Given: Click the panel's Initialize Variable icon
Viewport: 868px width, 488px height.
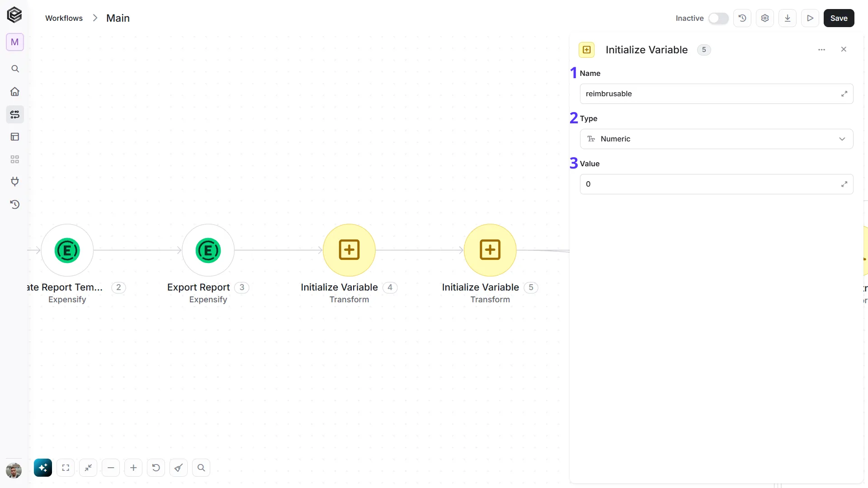Looking at the screenshot, I should tap(587, 50).
